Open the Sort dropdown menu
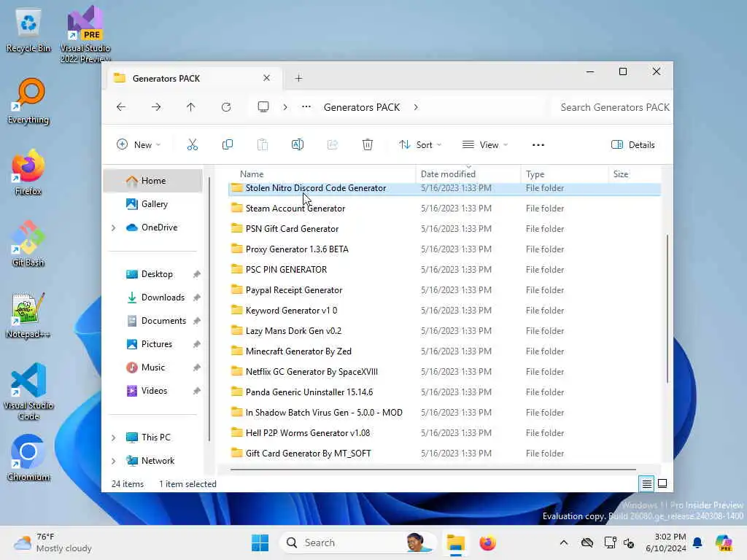 tap(420, 145)
